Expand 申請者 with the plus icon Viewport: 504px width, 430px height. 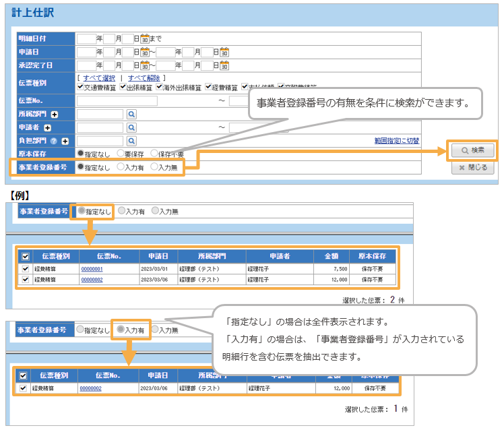point(47,127)
